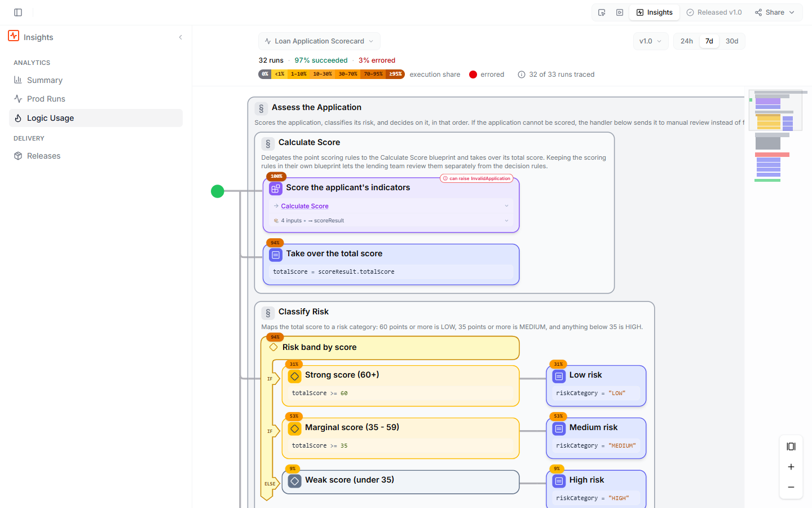
Task: Click the Medium risk node icon
Action: [559, 428]
